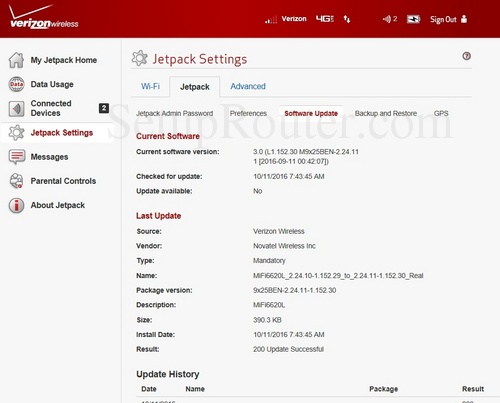Click the Install Date value

coord(289,335)
